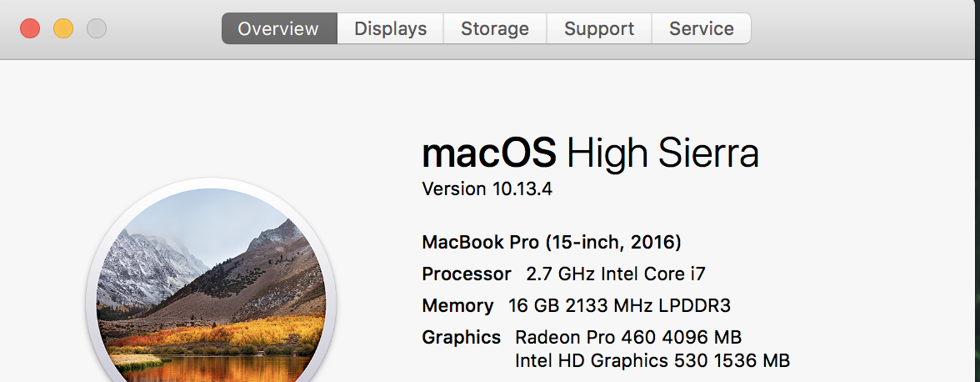Click the Intel HD Graphics 530 line
Image resolution: width=980 pixels, height=382 pixels.
[x=652, y=360]
